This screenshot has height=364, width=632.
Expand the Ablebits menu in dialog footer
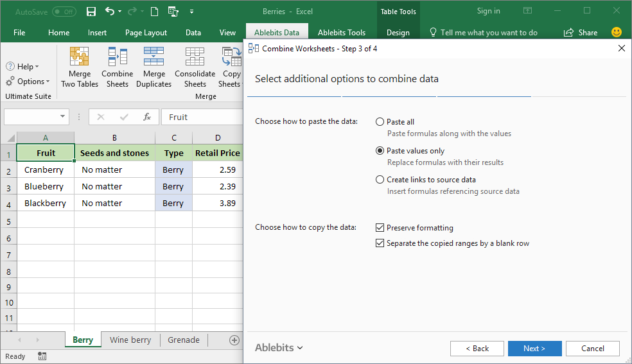(279, 347)
